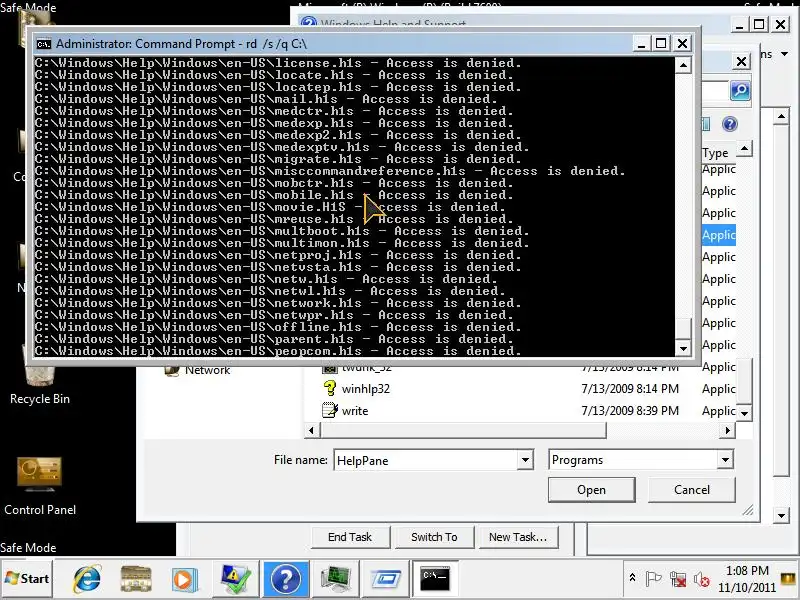Screen dimensions: 800x600
Task: Select the highlighted blue Applic type cell
Action: (x=719, y=235)
